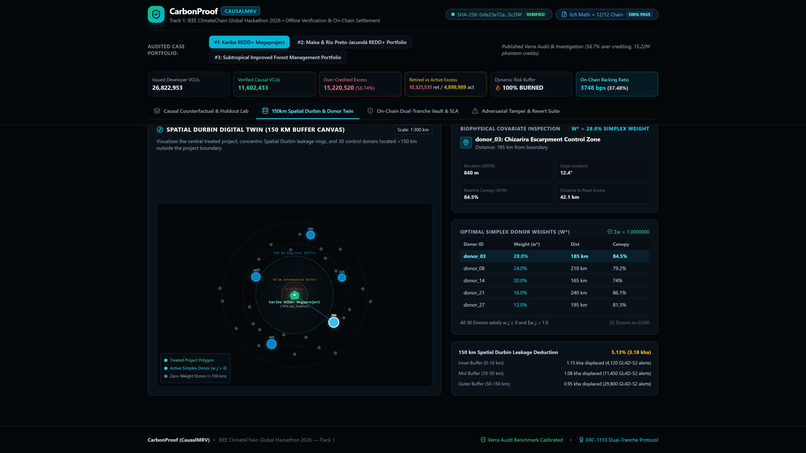Viewport: 806px width, 453px height.
Task: Switch to On-Chain Dual-Tranche Vault & SLA tab
Action: point(412,111)
